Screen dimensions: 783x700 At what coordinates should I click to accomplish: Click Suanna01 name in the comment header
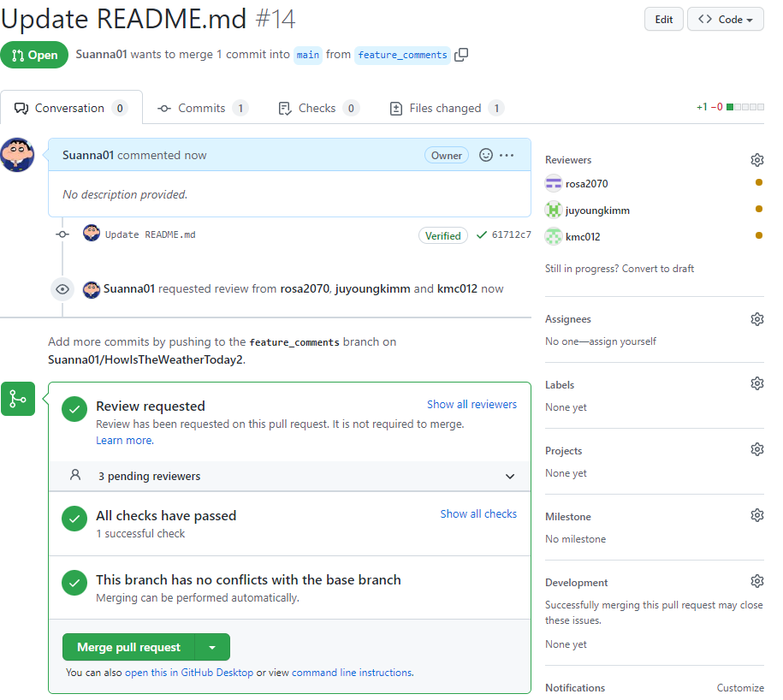click(88, 155)
